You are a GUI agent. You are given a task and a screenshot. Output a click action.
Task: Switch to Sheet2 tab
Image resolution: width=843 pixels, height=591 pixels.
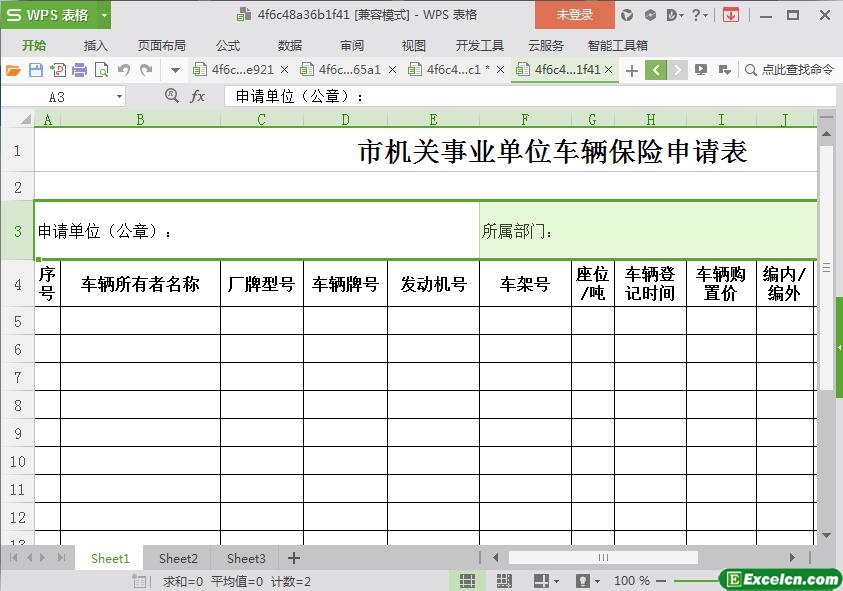point(178,558)
